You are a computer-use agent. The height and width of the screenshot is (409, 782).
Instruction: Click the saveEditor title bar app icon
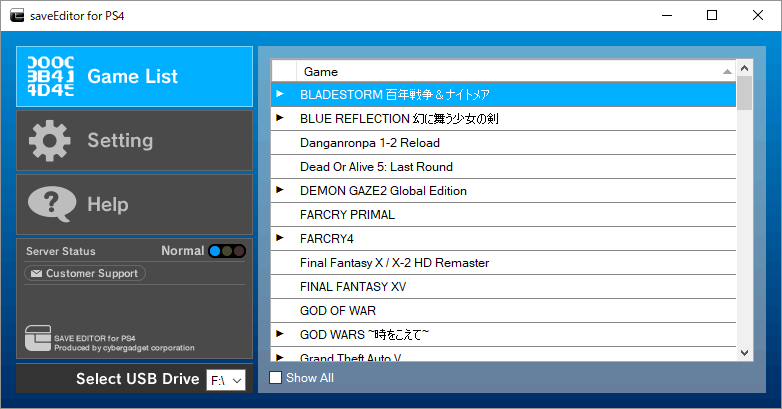[x=15, y=15]
